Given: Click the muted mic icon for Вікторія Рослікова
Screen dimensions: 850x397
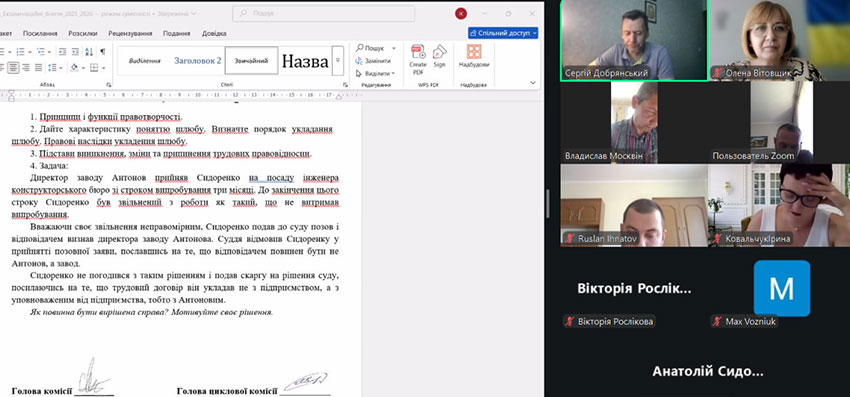Looking at the screenshot, I should (x=569, y=322).
